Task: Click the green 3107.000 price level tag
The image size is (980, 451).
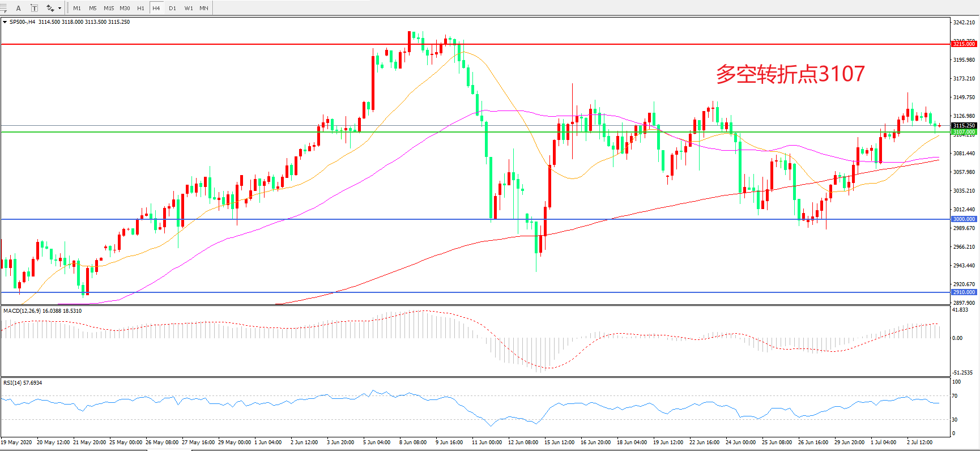Action: click(x=964, y=132)
